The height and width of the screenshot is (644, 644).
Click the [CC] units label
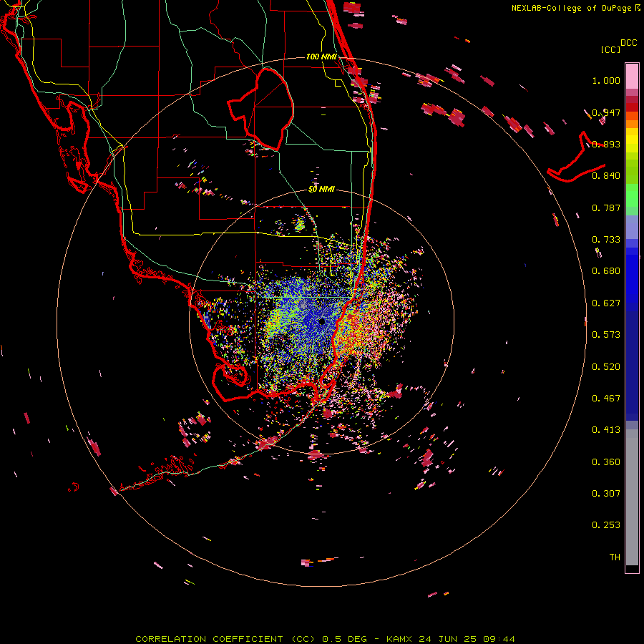610,49
